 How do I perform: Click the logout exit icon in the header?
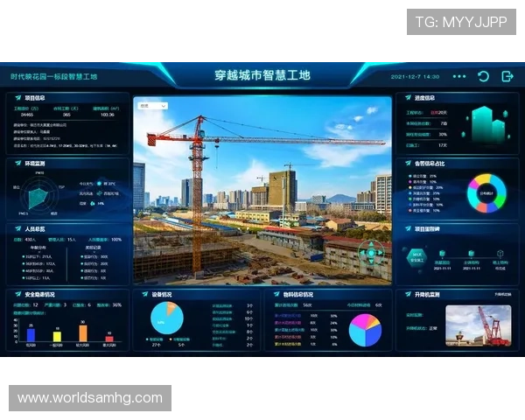click(x=507, y=76)
